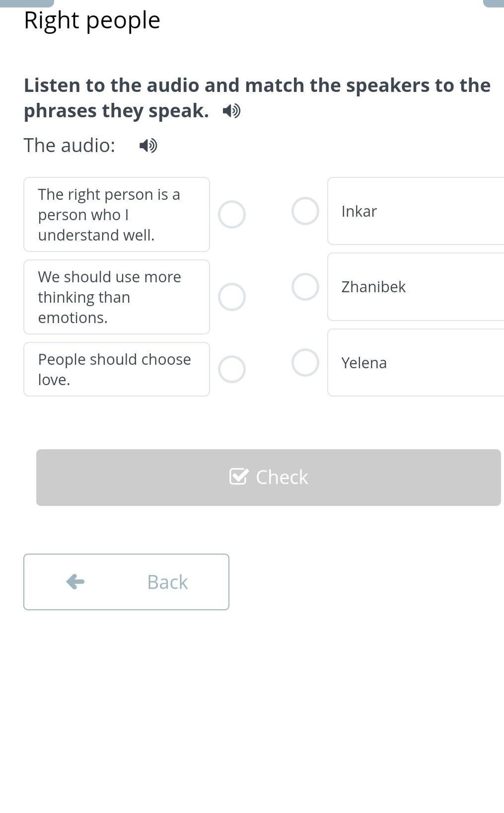This screenshot has width=504, height=813.
Task: Click the checkmark icon in Check button
Action: point(239,477)
